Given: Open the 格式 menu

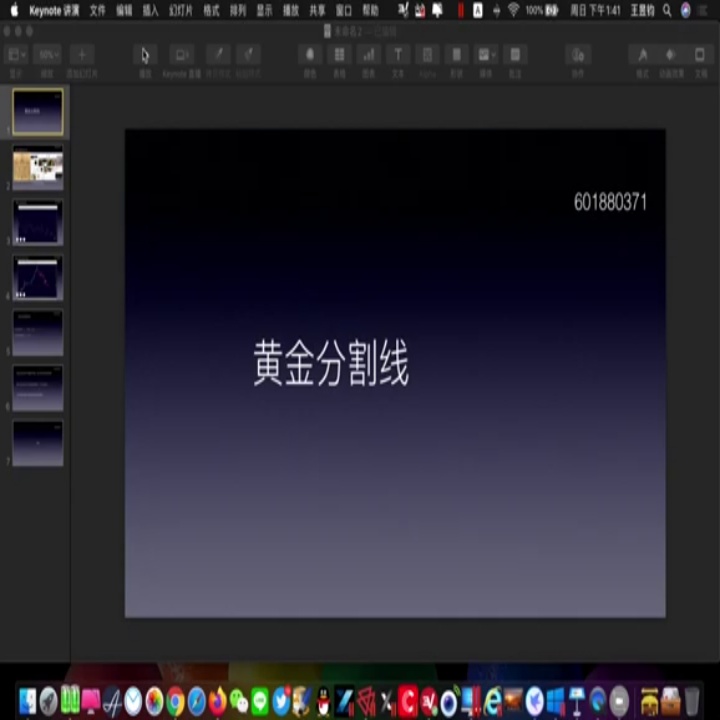Looking at the screenshot, I should point(211,10).
